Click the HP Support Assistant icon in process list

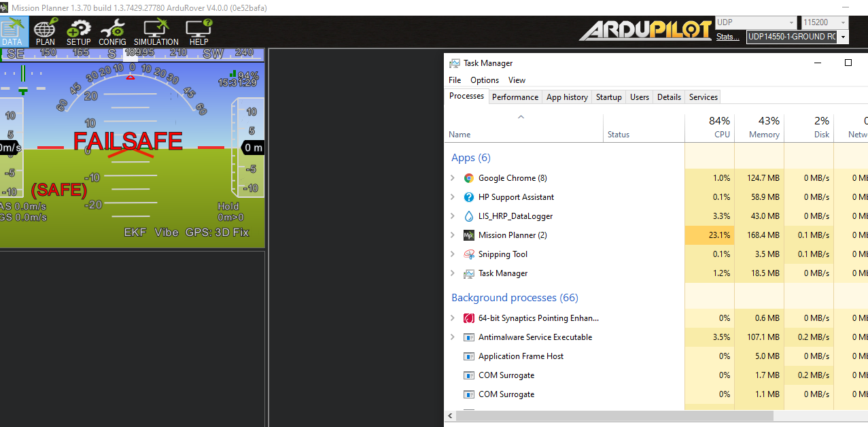coord(469,197)
